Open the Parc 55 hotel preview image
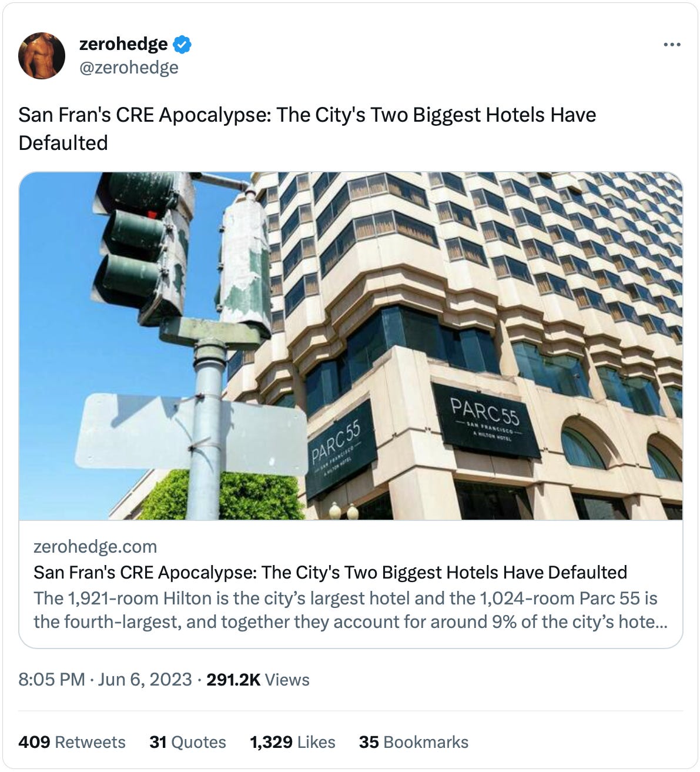 (x=351, y=346)
